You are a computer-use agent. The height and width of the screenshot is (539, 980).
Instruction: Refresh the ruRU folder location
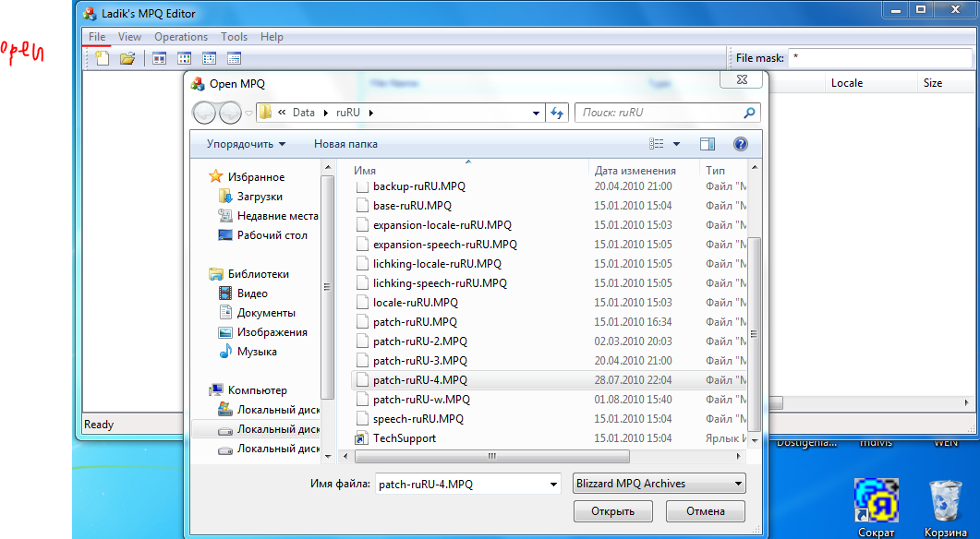coord(556,113)
